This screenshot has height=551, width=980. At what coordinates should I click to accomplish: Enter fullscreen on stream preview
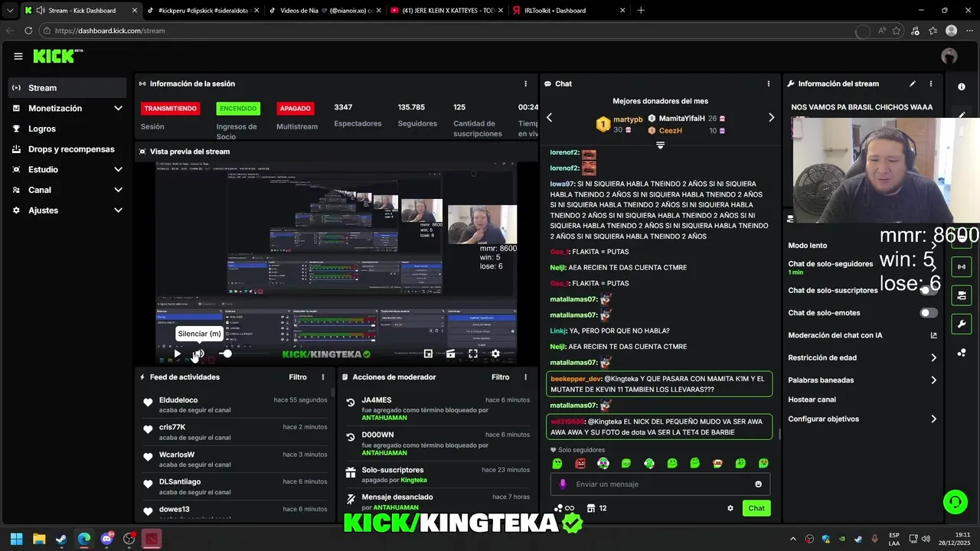pyautogui.click(x=473, y=354)
